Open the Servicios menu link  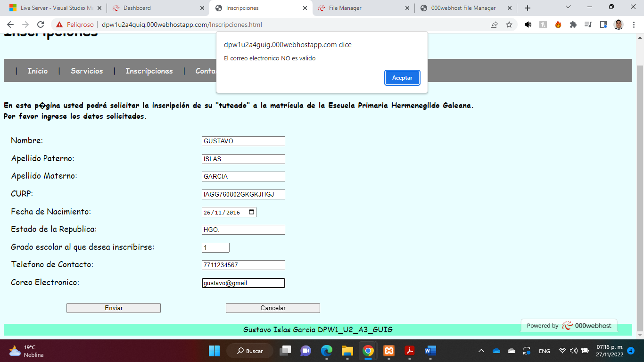[87, 71]
